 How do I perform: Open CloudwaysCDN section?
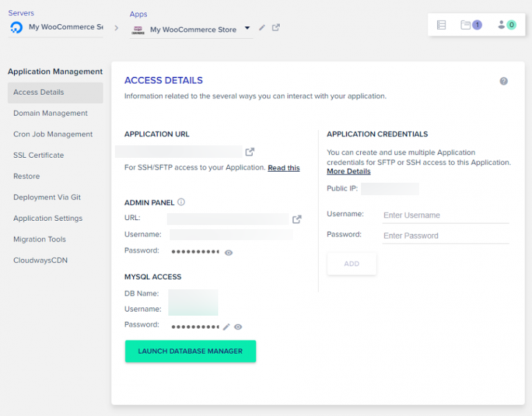click(40, 260)
